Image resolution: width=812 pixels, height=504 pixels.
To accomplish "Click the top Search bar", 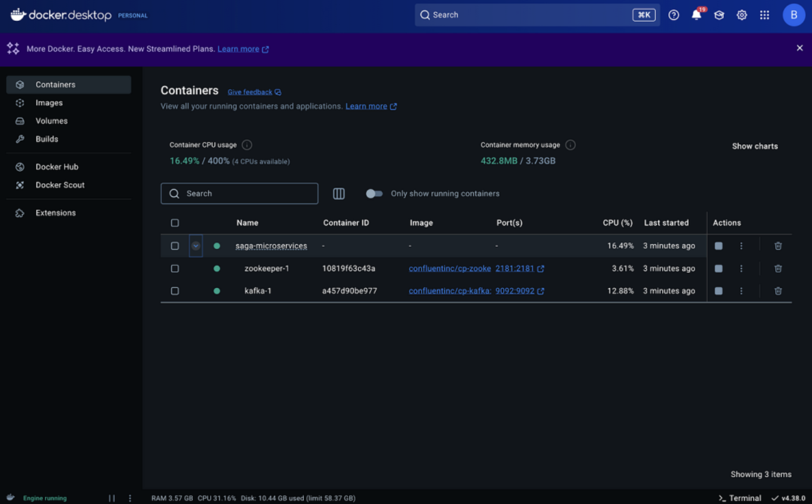I will point(537,15).
